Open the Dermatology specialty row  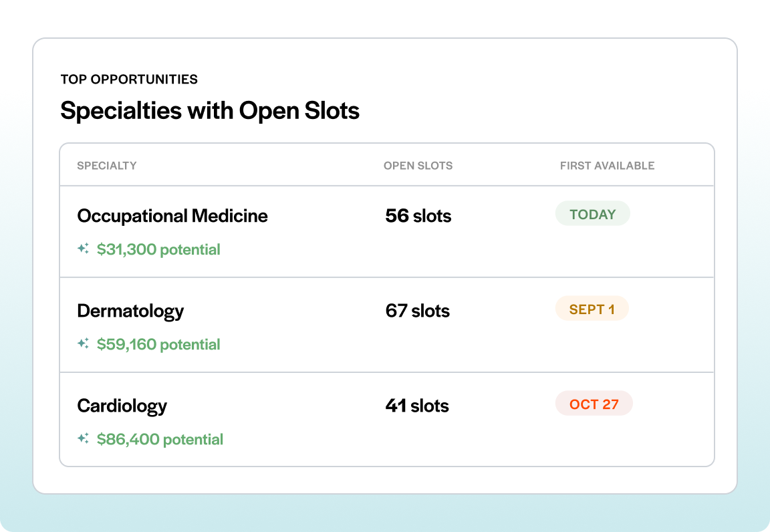[387, 325]
